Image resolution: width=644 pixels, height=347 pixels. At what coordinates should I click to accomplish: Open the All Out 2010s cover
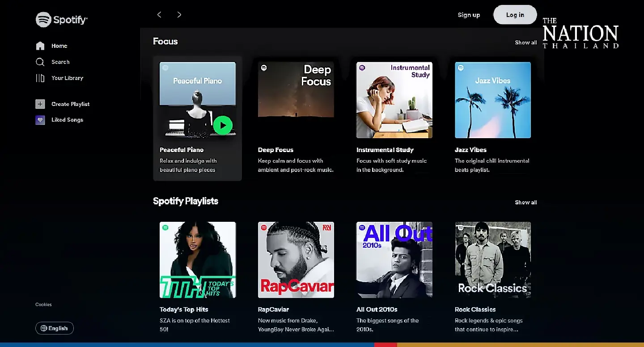tap(394, 260)
